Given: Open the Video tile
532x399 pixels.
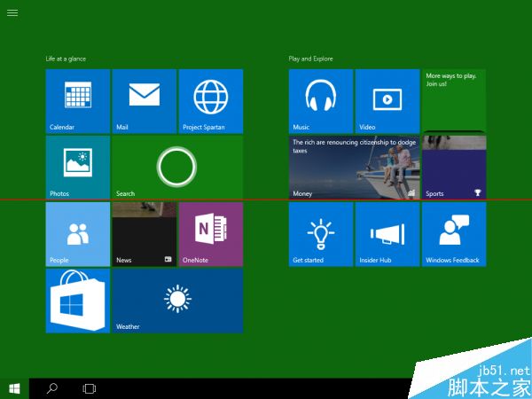Looking at the screenshot, I should [387, 101].
